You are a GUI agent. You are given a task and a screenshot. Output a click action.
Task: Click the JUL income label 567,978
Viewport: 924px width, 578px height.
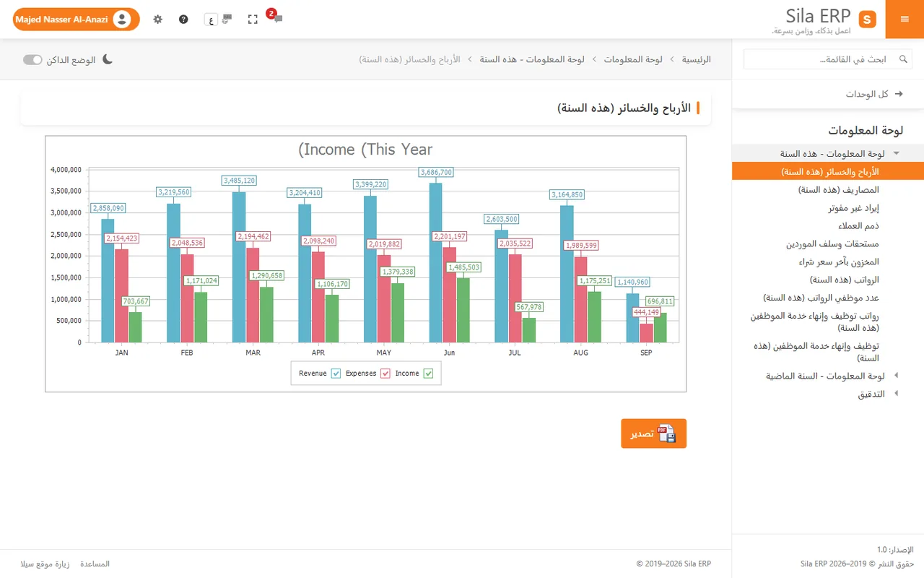point(529,306)
